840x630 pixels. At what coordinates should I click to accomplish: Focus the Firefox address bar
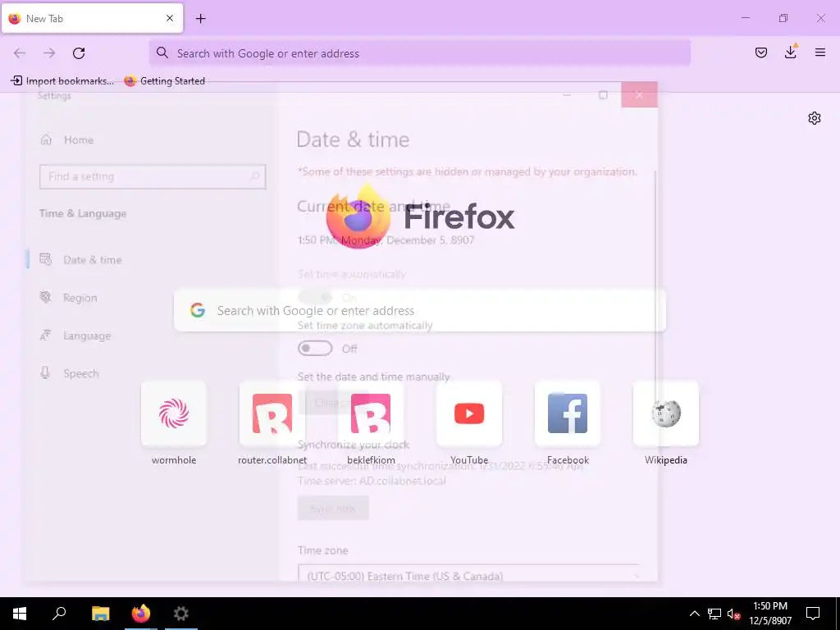[x=419, y=53]
